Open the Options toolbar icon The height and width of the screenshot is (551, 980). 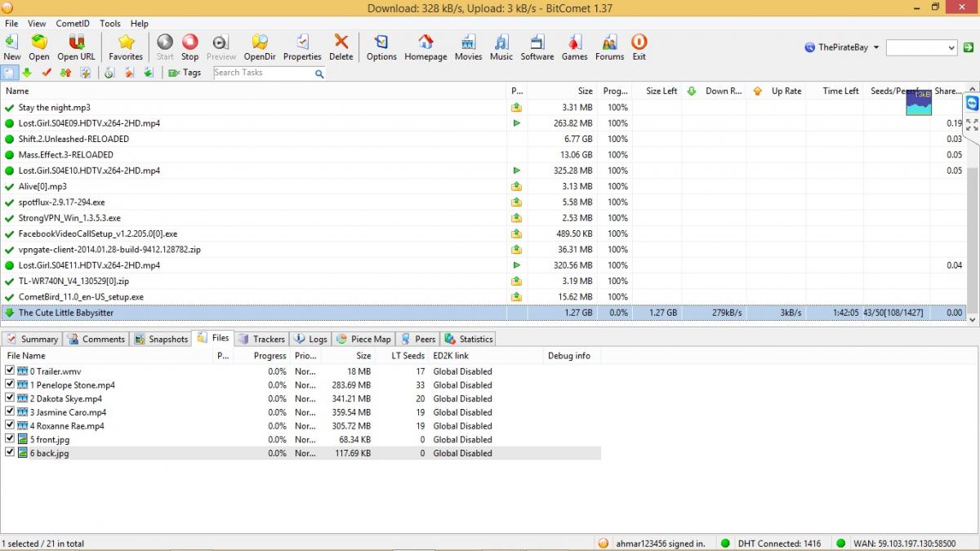click(381, 47)
